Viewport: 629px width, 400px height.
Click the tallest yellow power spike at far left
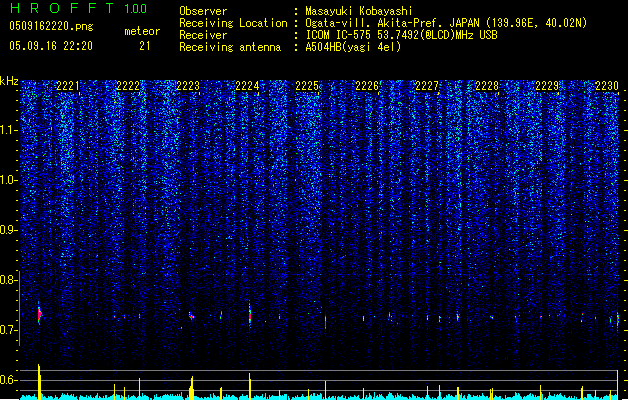39,382
